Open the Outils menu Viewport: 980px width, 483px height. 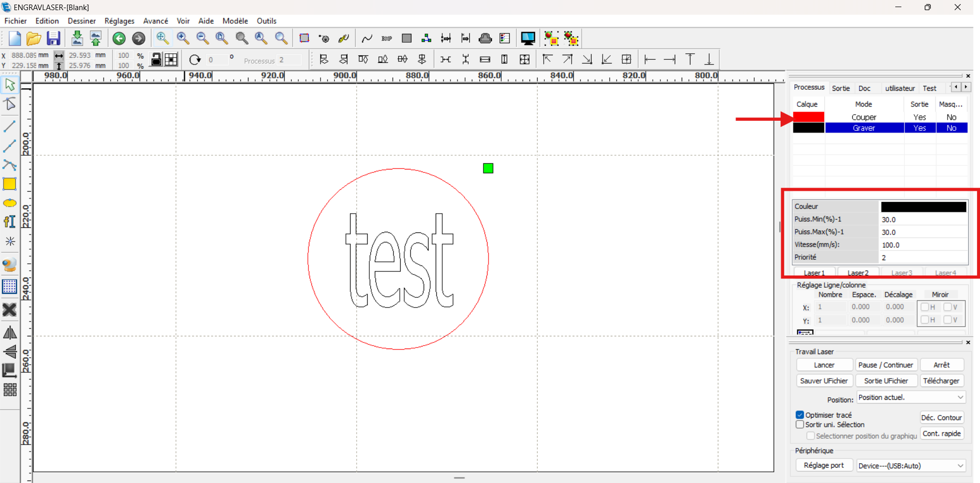[266, 21]
